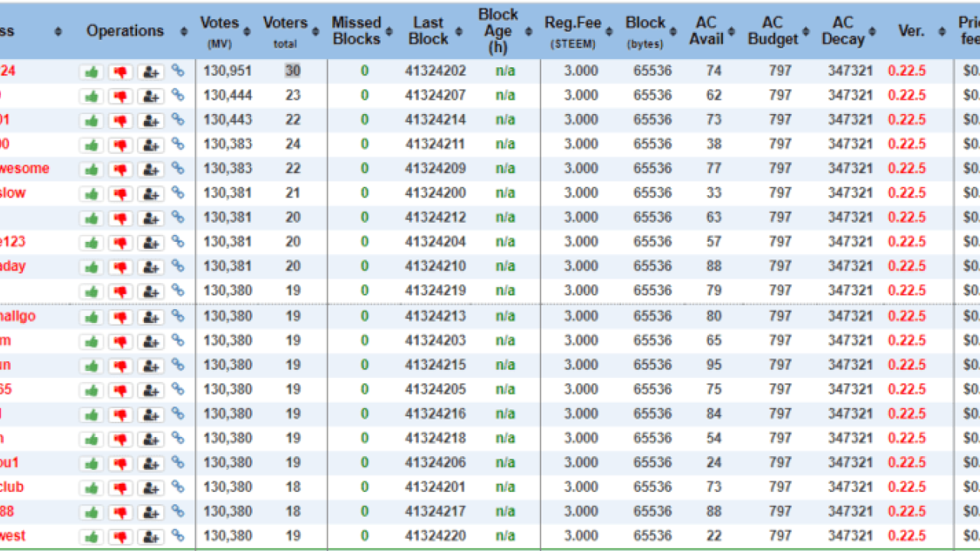Downvote the witness with last block 41324202
Image resolution: width=980 pixels, height=551 pixels.
120,72
